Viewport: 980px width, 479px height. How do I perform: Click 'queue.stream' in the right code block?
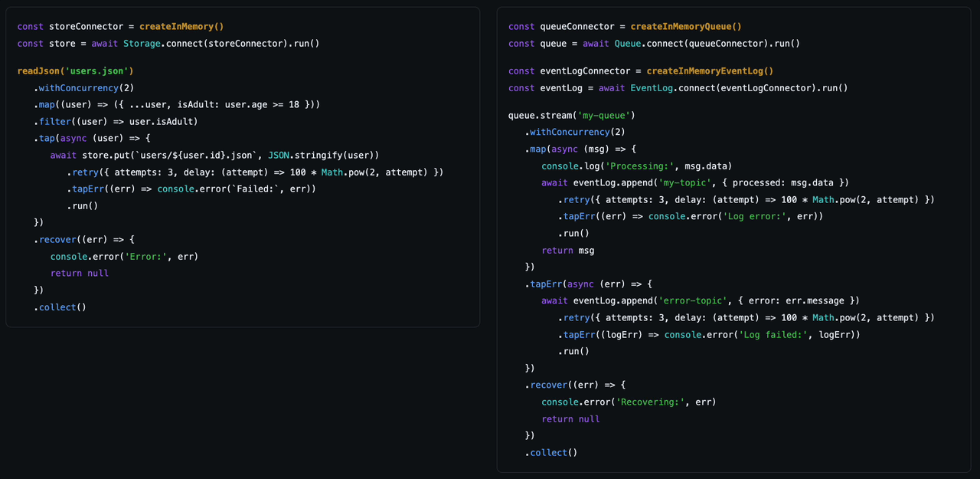click(540, 116)
